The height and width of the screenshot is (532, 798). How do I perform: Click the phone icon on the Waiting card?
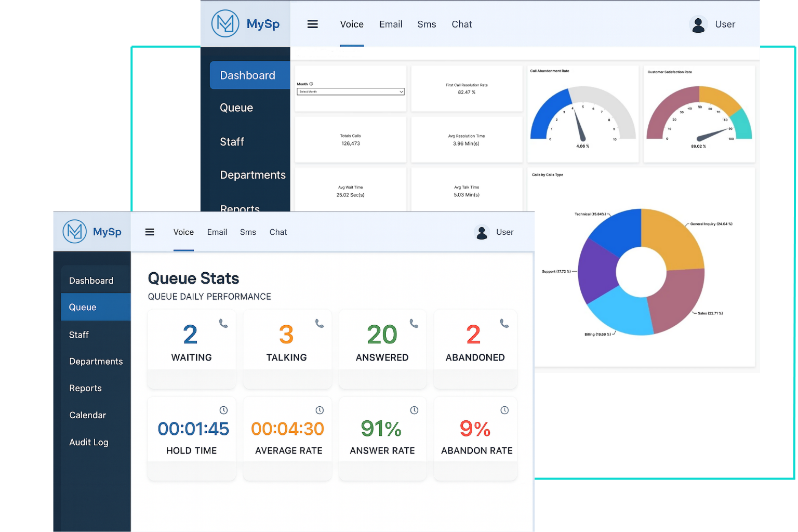coord(223,323)
